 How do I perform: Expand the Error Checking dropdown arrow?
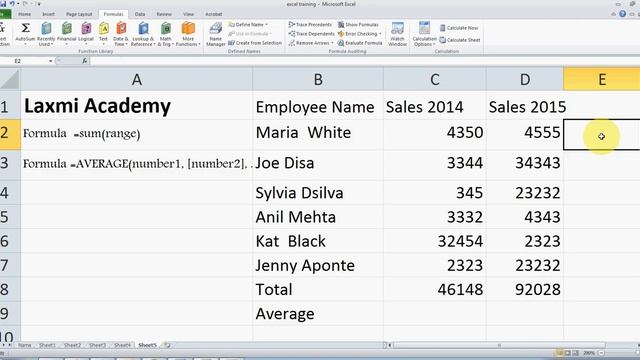tap(380, 33)
